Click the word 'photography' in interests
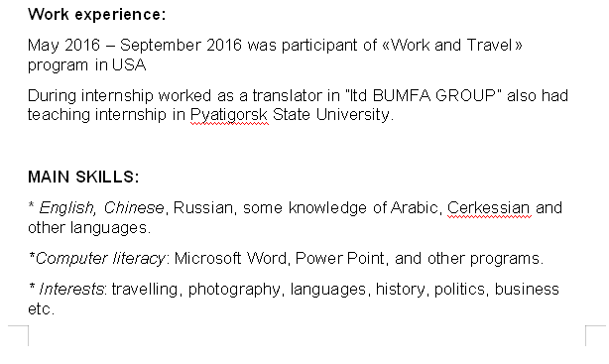This screenshot has height=364, width=609. 234,291
